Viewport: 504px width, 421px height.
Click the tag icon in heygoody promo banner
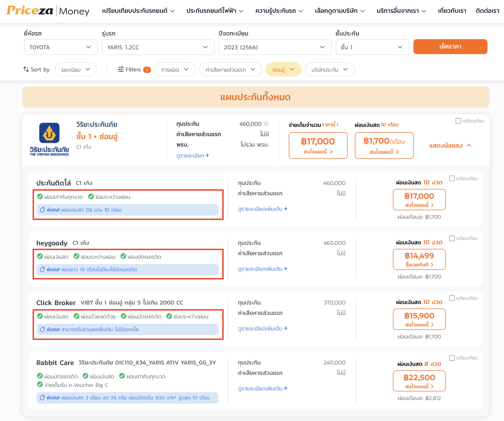[42, 270]
